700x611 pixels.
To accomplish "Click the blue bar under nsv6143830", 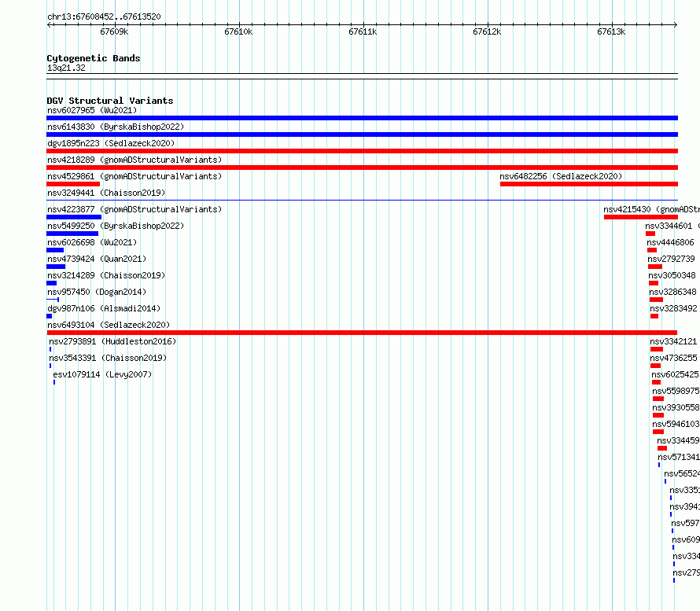I will pyautogui.click(x=362, y=134).
